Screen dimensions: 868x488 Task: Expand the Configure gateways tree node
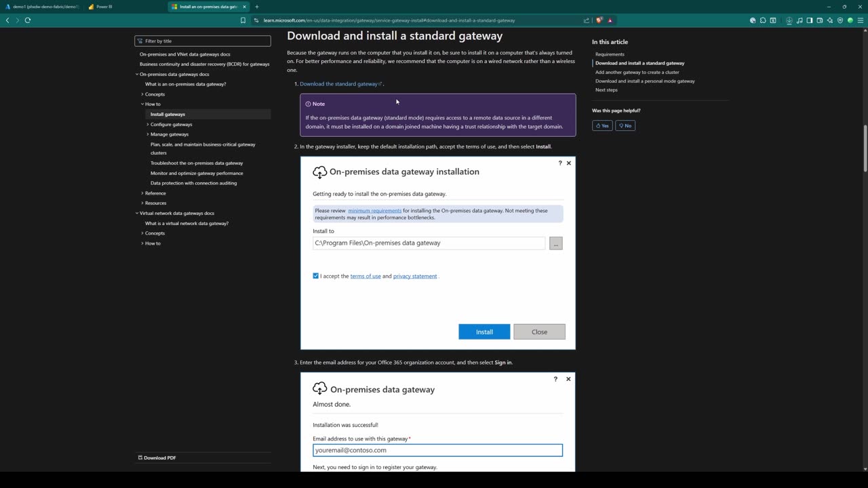tap(148, 125)
